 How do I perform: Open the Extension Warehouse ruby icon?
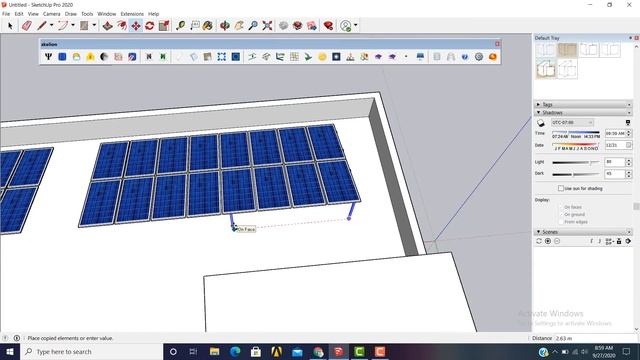[328, 26]
